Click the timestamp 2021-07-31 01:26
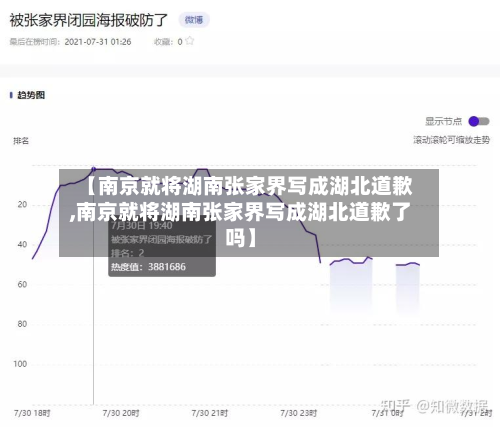Viewport: 500px width, 427px height. click(98, 42)
